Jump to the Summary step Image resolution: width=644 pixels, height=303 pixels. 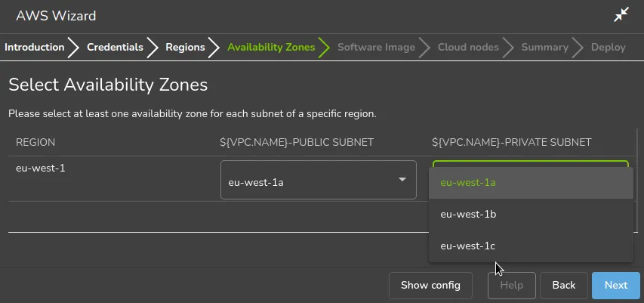[x=544, y=48]
